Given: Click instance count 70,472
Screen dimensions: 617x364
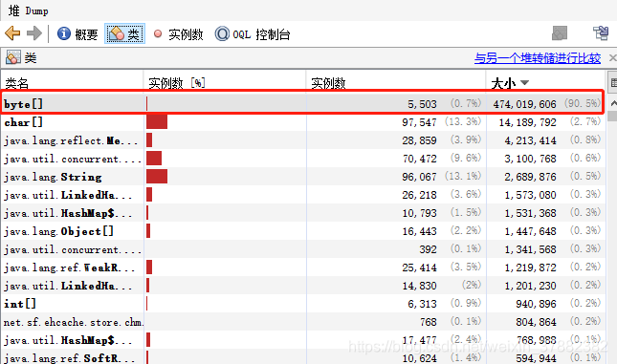Looking at the screenshot, I should 419,159.
